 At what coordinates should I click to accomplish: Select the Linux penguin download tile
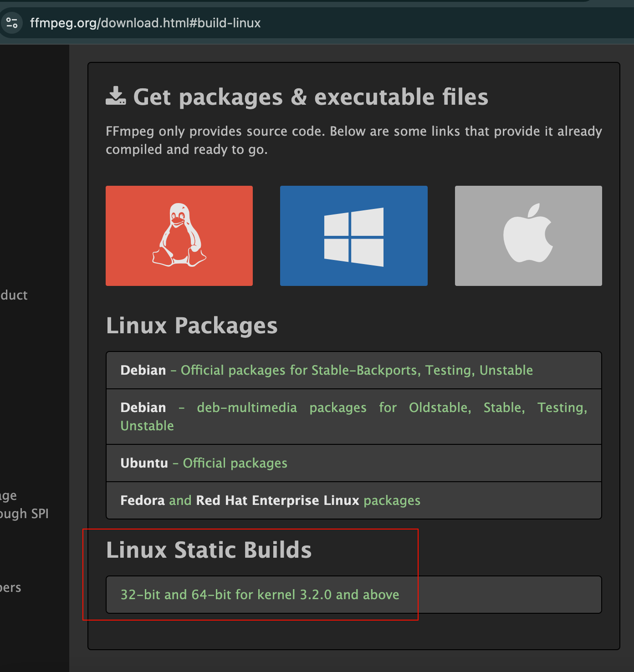click(179, 235)
